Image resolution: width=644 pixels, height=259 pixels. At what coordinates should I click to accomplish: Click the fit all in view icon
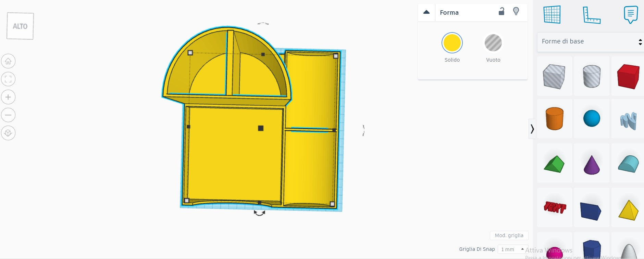click(x=8, y=79)
